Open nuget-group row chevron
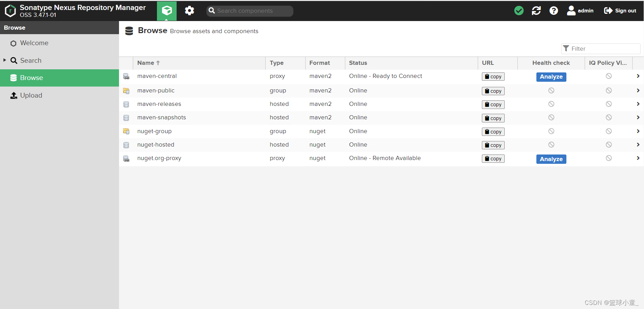 click(x=638, y=131)
